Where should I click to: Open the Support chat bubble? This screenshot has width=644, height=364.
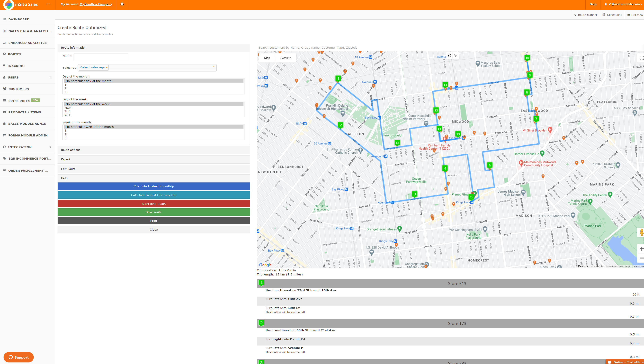[19, 357]
